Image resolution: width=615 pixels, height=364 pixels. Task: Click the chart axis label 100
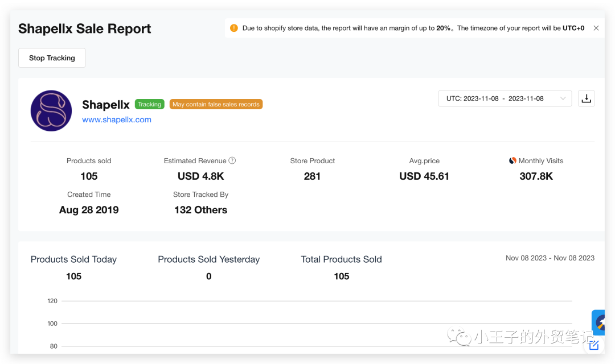click(52, 324)
